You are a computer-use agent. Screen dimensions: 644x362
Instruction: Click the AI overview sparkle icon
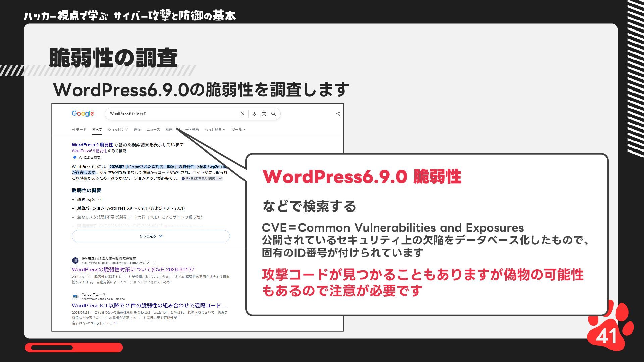click(75, 157)
